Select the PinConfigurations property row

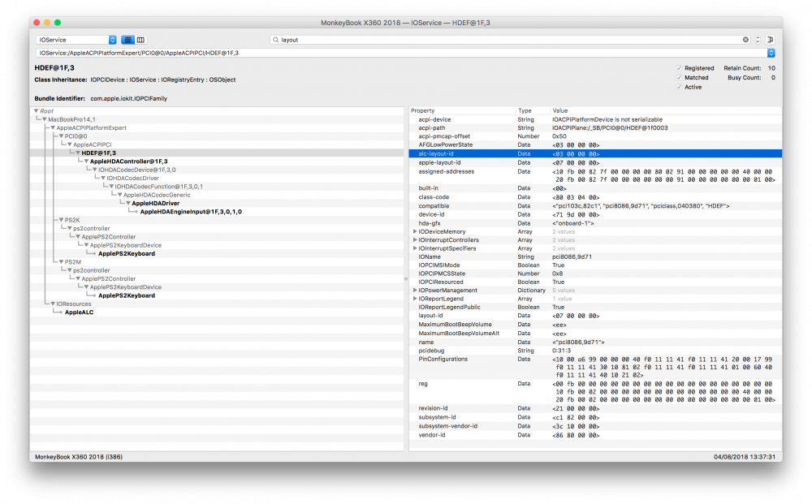tap(595, 367)
